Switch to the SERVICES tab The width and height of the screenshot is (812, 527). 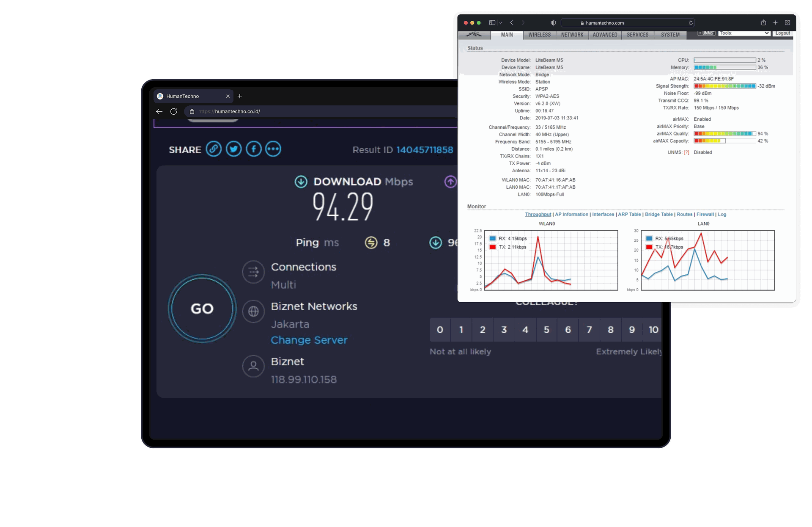pyautogui.click(x=638, y=35)
